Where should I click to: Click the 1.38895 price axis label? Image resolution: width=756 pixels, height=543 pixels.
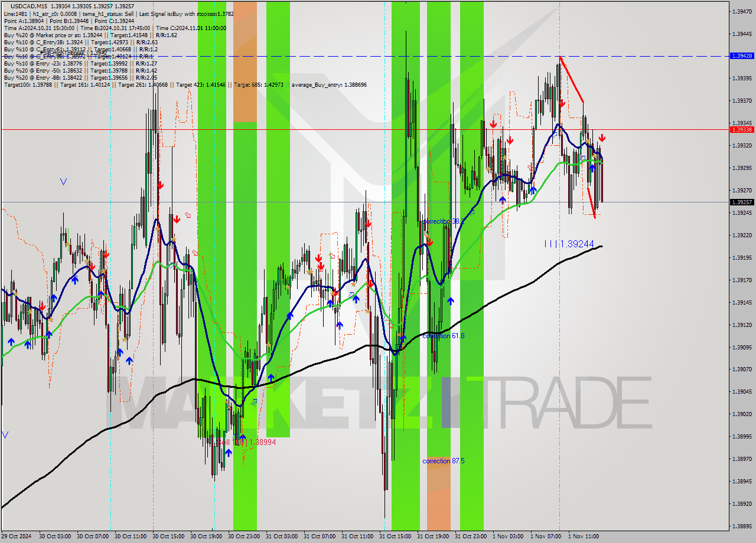tap(742, 526)
